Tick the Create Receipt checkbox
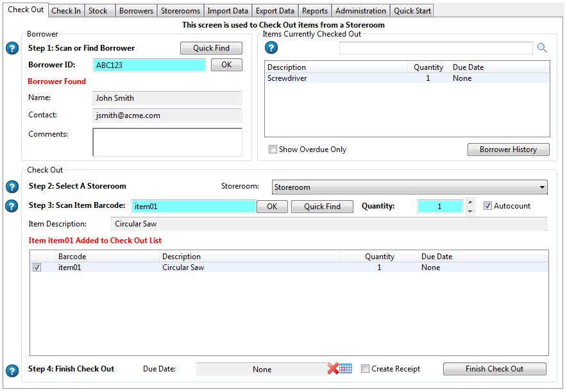Viewport: 567px width, 392px height. tap(365, 369)
